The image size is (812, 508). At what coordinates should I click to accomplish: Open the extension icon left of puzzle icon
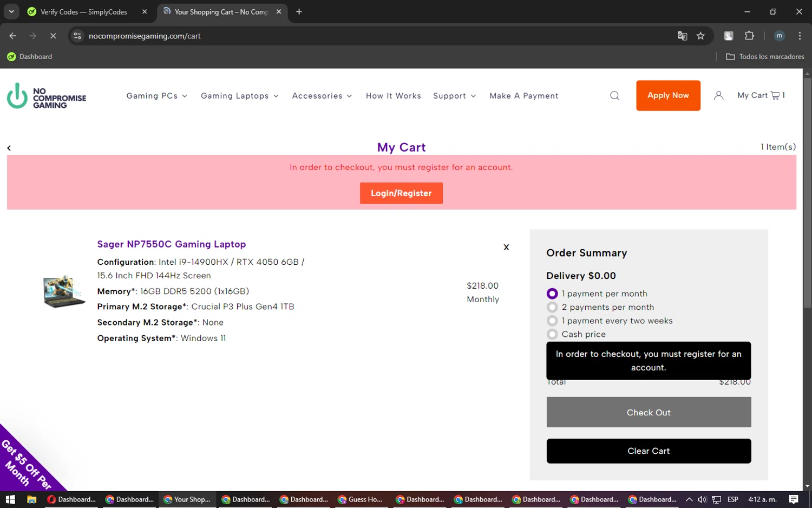pyautogui.click(x=729, y=36)
